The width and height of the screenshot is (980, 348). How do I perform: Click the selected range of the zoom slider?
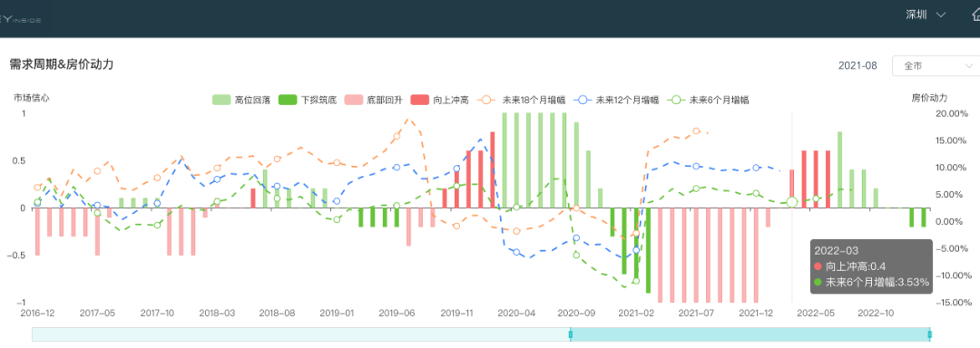[750, 335]
